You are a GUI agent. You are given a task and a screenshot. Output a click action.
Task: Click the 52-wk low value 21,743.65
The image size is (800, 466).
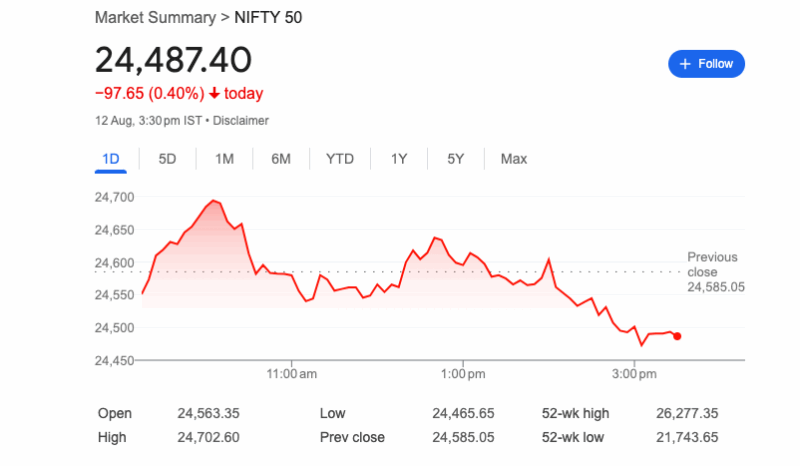point(685,437)
